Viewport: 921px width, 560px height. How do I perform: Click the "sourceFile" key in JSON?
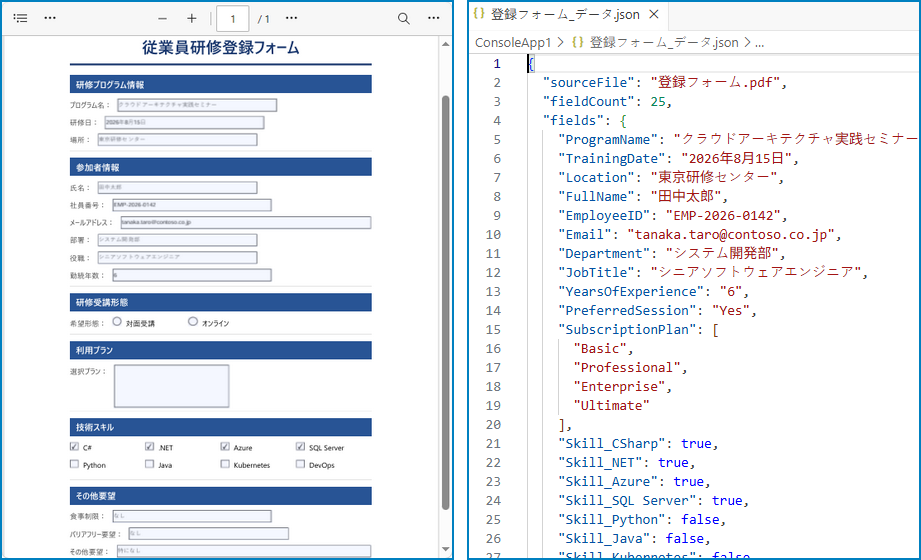pyautogui.click(x=589, y=83)
